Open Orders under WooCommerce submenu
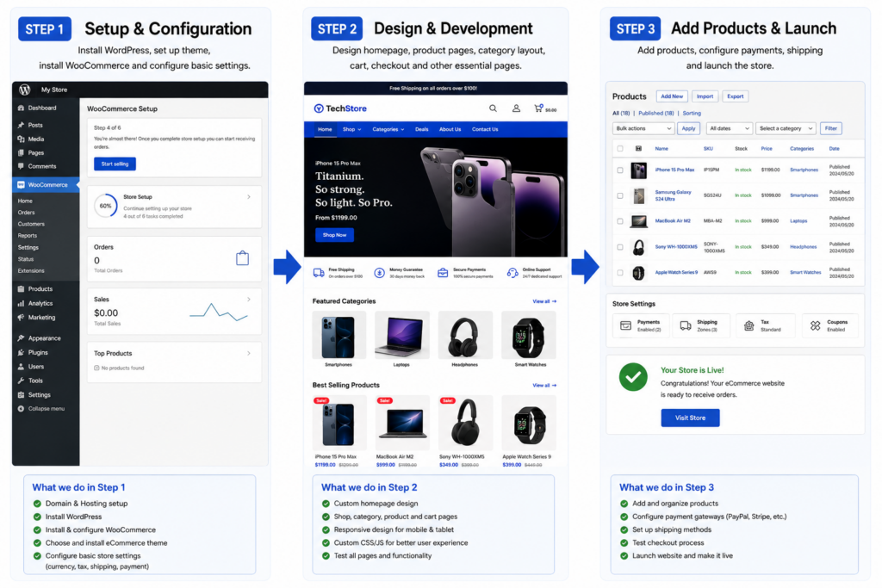The height and width of the screenshot is (588, 882). 26,213
